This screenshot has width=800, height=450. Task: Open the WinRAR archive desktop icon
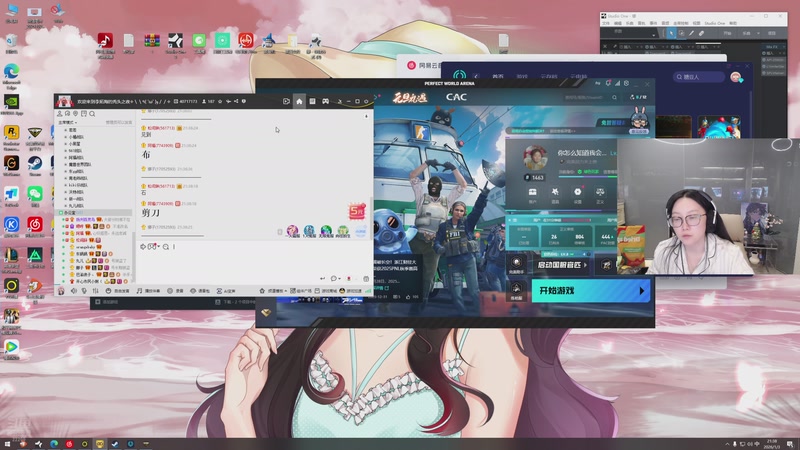(x=152, y=40)
